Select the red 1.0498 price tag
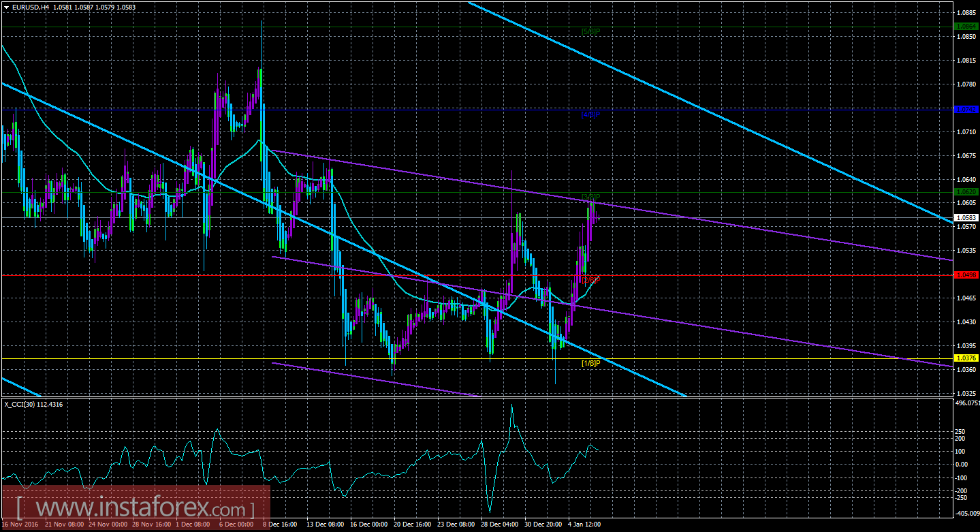Viewport: 980px width, 532px height. [967, 275]
